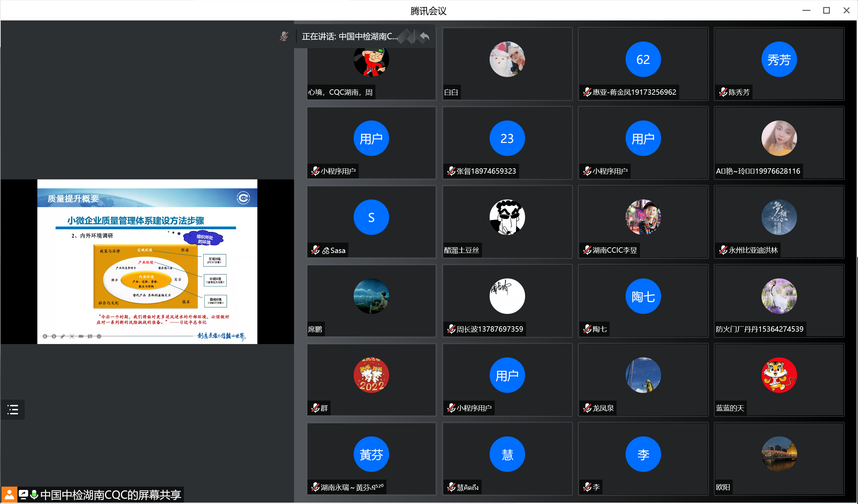
Task: Select the 欧阳 night bridge avatar
Action: [x=779, y=454]
